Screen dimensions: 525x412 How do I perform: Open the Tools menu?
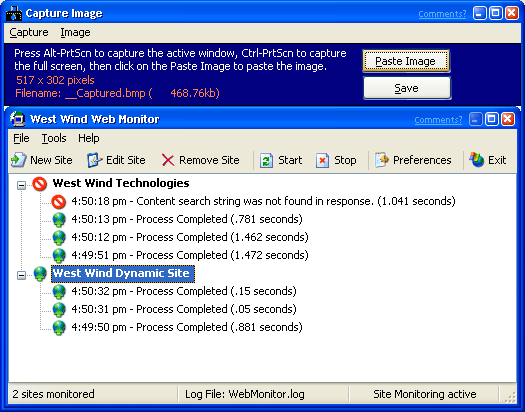(x=54, y=138)
